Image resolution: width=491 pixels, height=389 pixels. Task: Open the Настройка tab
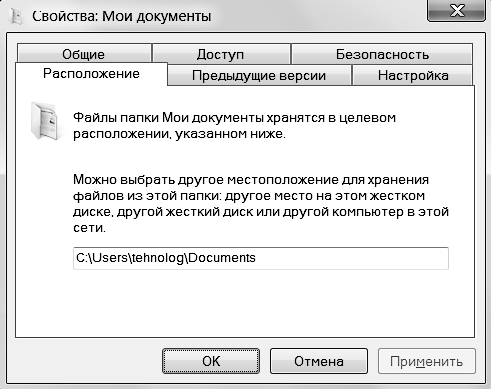click(413, 75)
